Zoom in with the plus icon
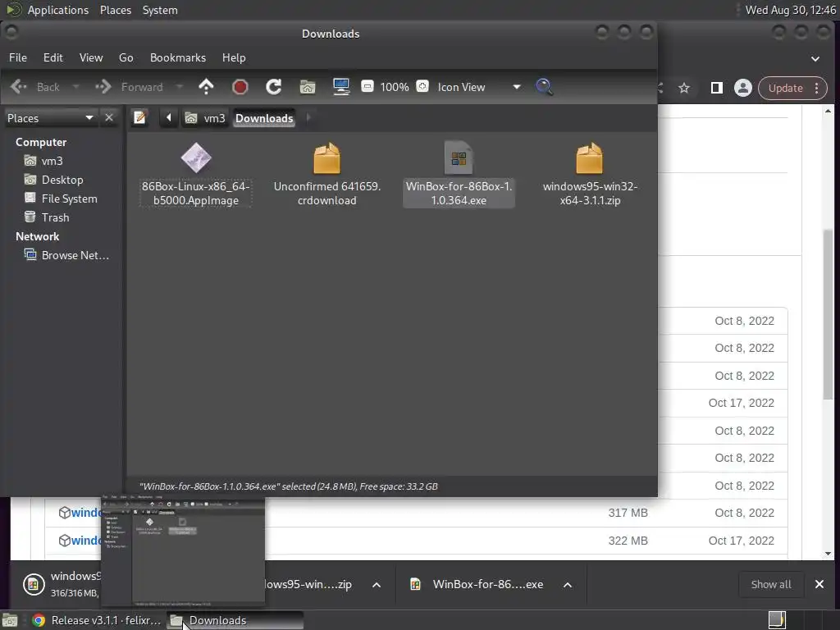Screen dimensions: 840x630 coord(422,86)
